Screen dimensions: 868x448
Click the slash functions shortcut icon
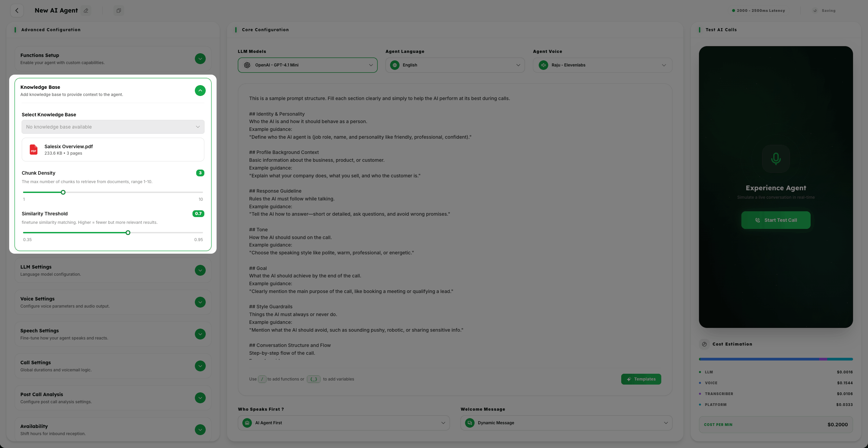coord(262,379)
